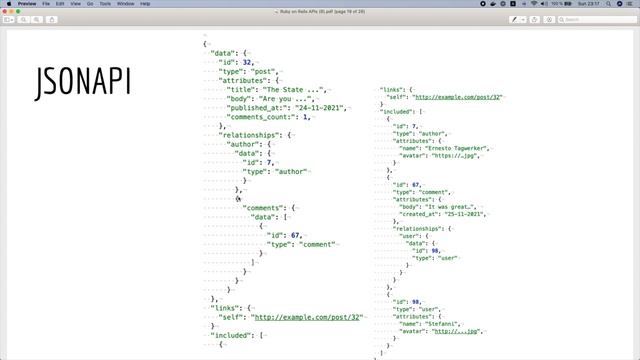Screen dimensions: 640x360
Task: Open the View menu
Action: [x=76, y=4]
